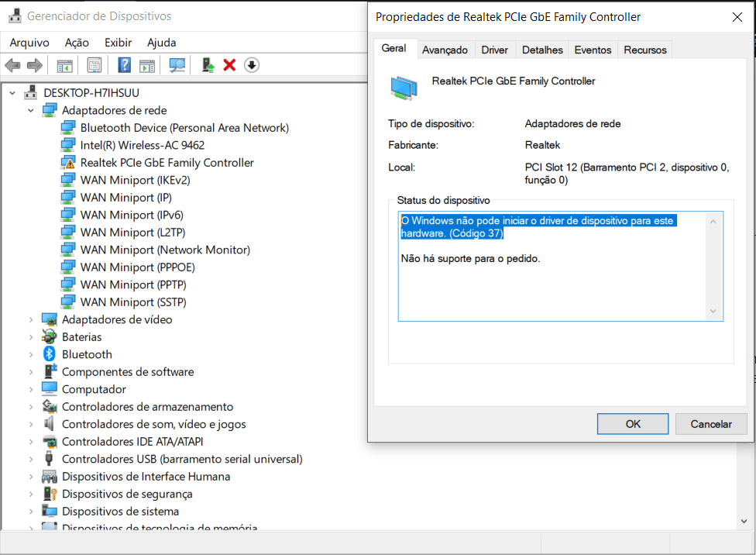This screenshot has height=555, width=756.
Task: Click the Bluetooth category icon
Action: pos(49,354)
